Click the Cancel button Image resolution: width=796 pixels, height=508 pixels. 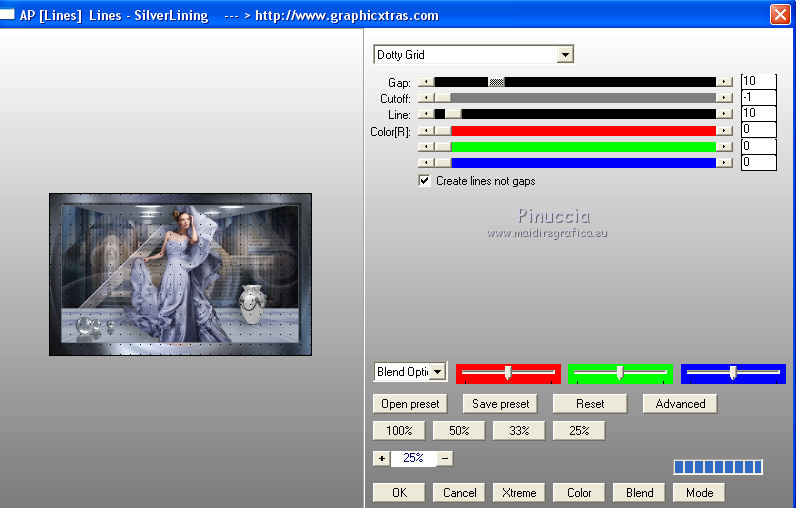point(459,493)
